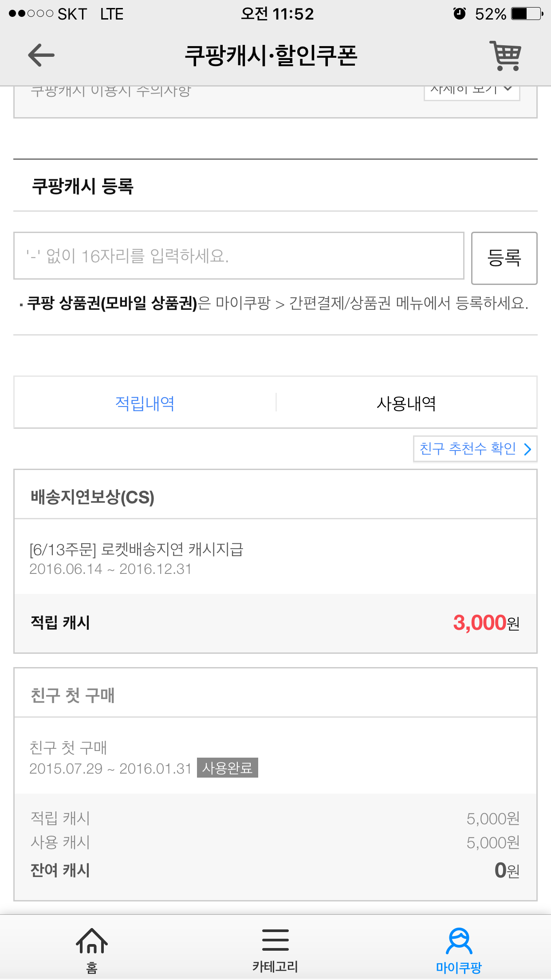Screen dimensions: 551x980
Task: Switch to the 사용내역 tab
Action: point(406,403)
